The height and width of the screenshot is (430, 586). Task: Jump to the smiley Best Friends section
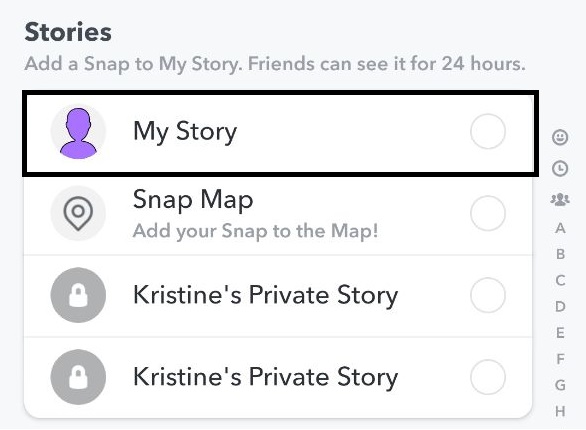560,137
